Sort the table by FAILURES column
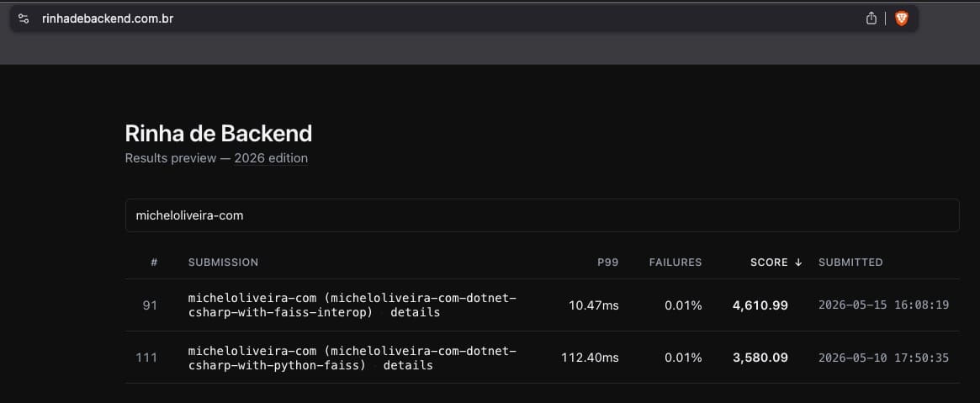 (x=675, y=262)
